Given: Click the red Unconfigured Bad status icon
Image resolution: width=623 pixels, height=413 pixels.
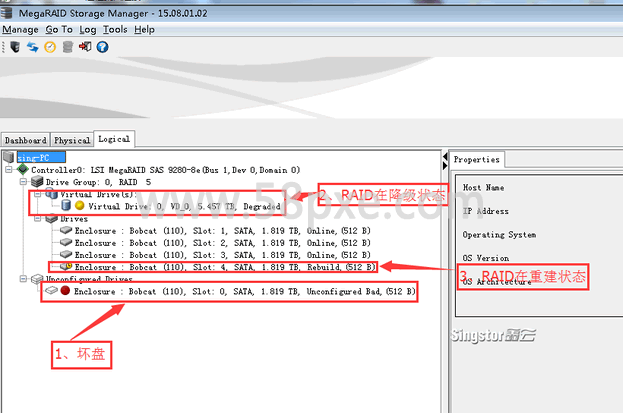Looking at the screenshot, I should click(66, 291).
